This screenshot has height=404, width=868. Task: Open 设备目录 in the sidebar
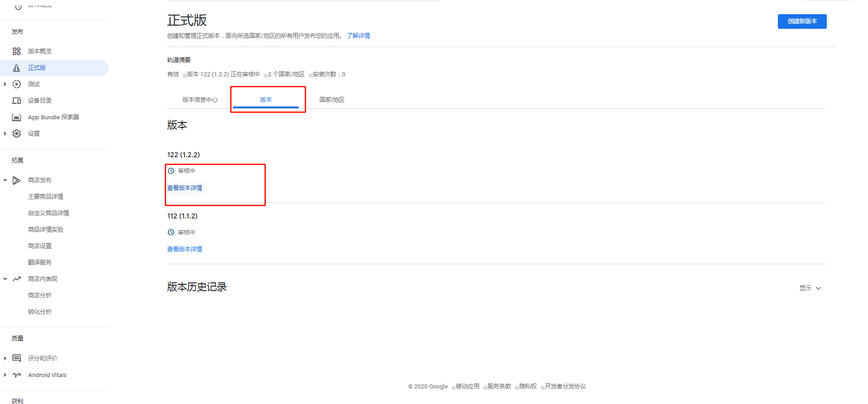pos(40,101)
